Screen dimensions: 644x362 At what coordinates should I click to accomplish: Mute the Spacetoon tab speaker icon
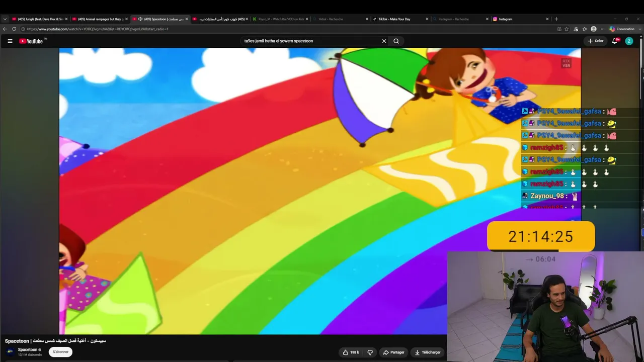140,19
